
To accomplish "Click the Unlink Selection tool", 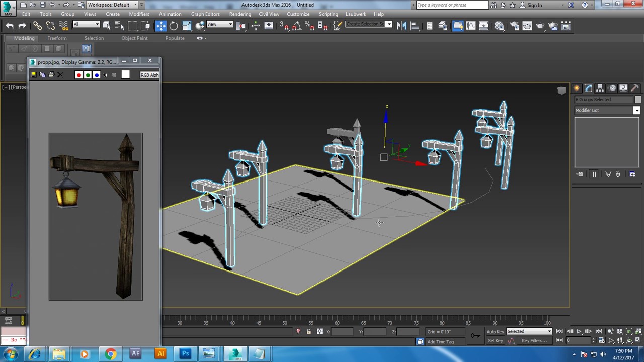I will click(50, 26).
